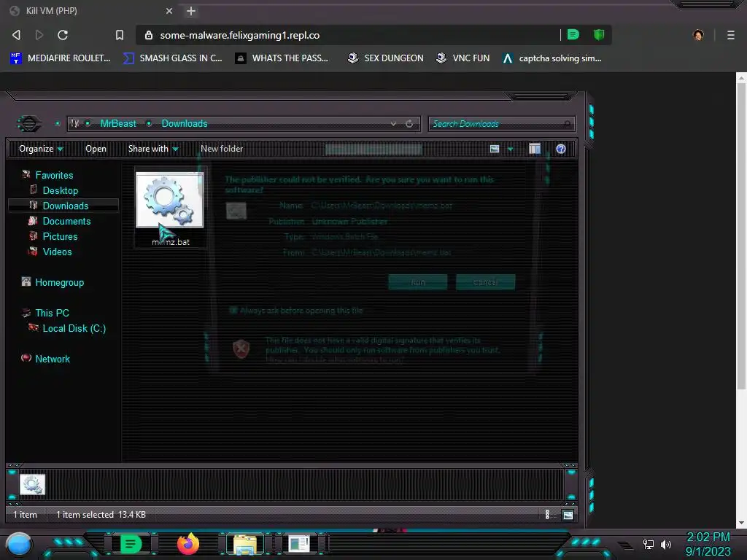747x560 pixels.
Task: Switch to large icons view in status bar
Action: 568,514
